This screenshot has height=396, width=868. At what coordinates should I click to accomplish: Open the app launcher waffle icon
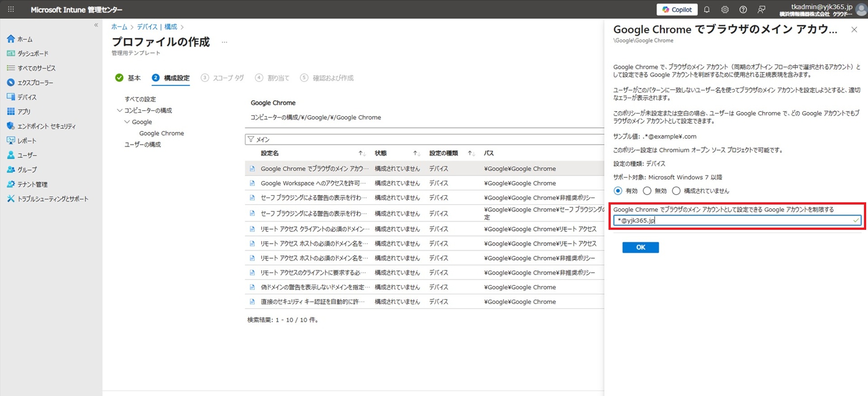pos(11,9)
